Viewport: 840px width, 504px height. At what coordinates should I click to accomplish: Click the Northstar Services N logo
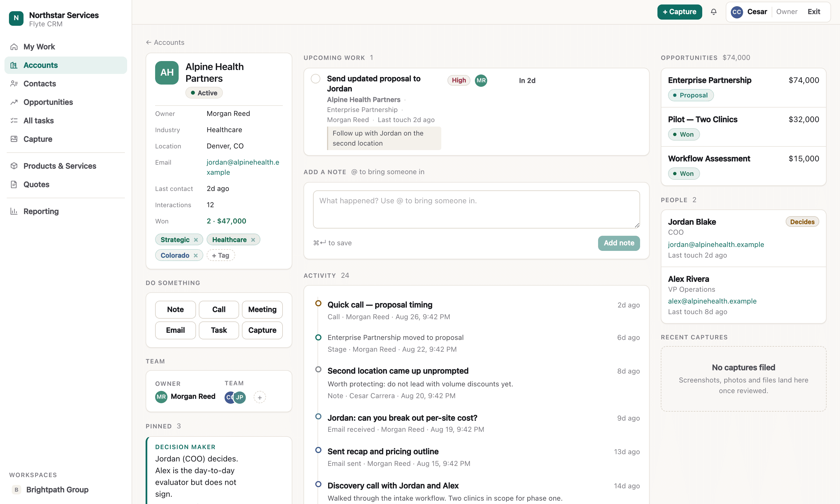pos(16,18)
